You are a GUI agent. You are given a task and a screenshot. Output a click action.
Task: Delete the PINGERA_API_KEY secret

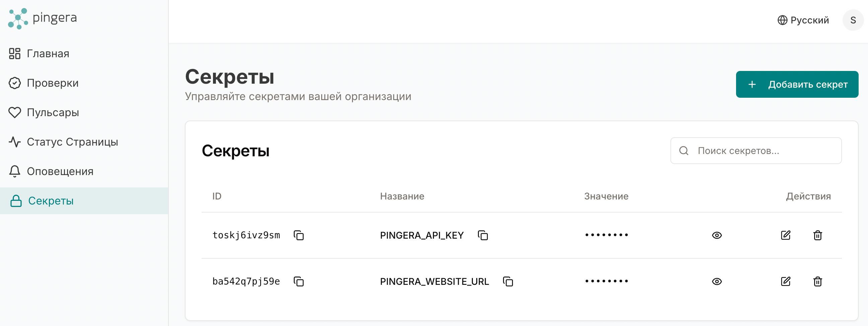817,235
